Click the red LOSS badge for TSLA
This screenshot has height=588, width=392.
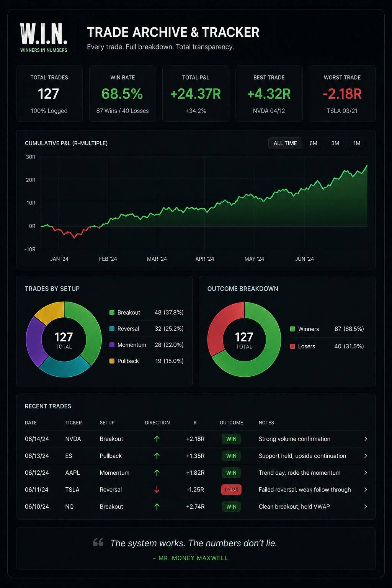(231, 490)
